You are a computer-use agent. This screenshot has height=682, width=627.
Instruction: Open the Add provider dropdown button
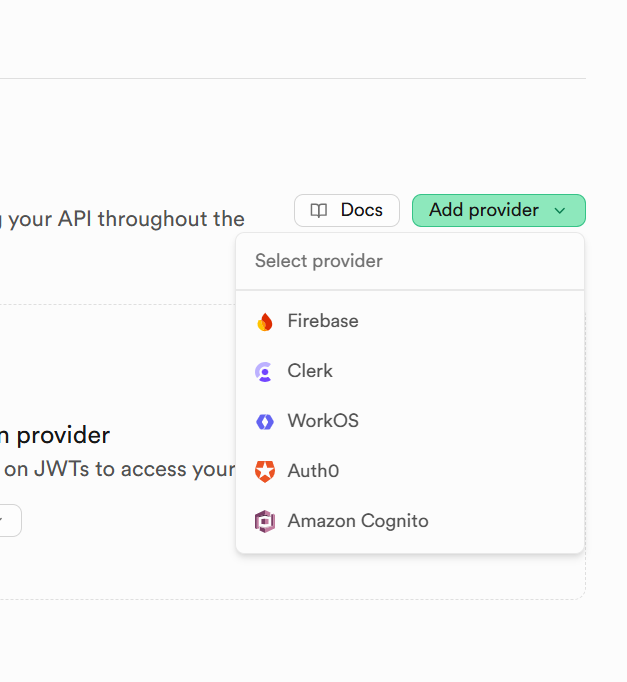(x=498, y=210)
